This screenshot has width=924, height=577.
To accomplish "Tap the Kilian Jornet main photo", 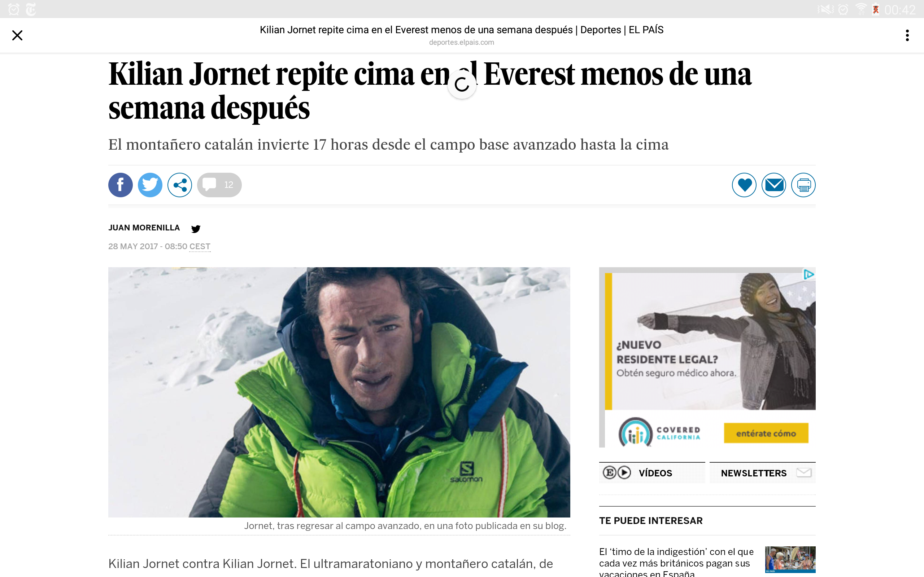I will pos(339,392).
